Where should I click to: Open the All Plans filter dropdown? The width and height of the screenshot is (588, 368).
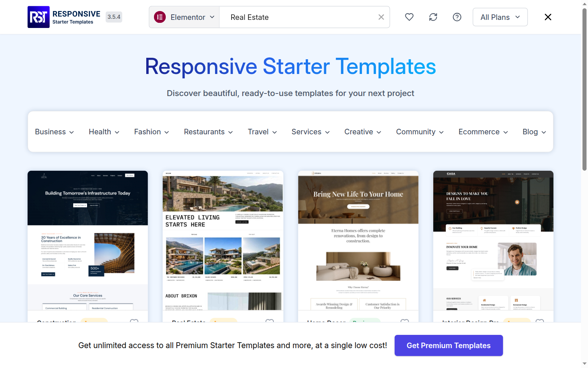click(500, 17)
